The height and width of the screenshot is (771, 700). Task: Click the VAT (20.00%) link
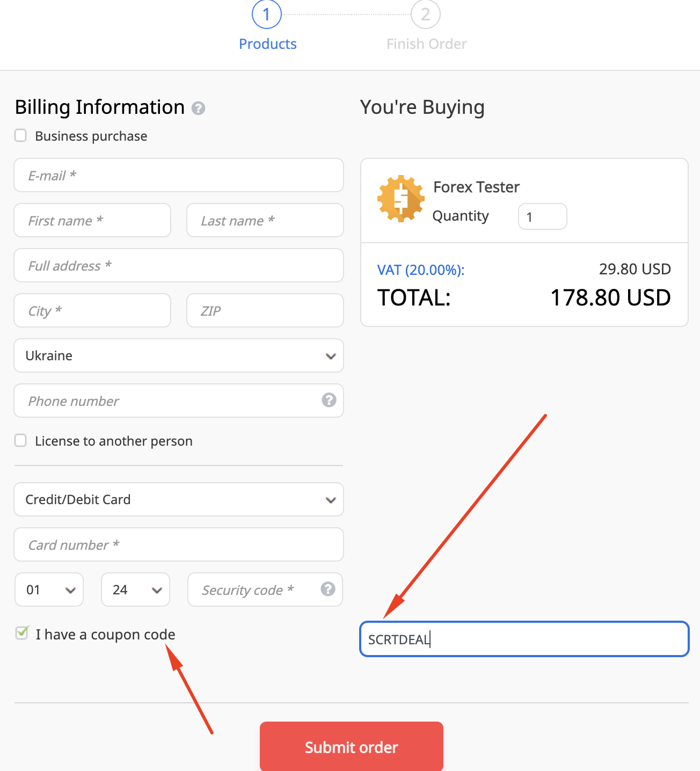pyautogui.click(x=420, y=270)
